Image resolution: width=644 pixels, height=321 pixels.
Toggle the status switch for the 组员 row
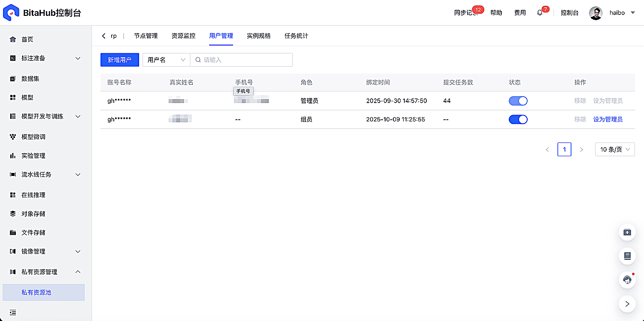point(518,119)
